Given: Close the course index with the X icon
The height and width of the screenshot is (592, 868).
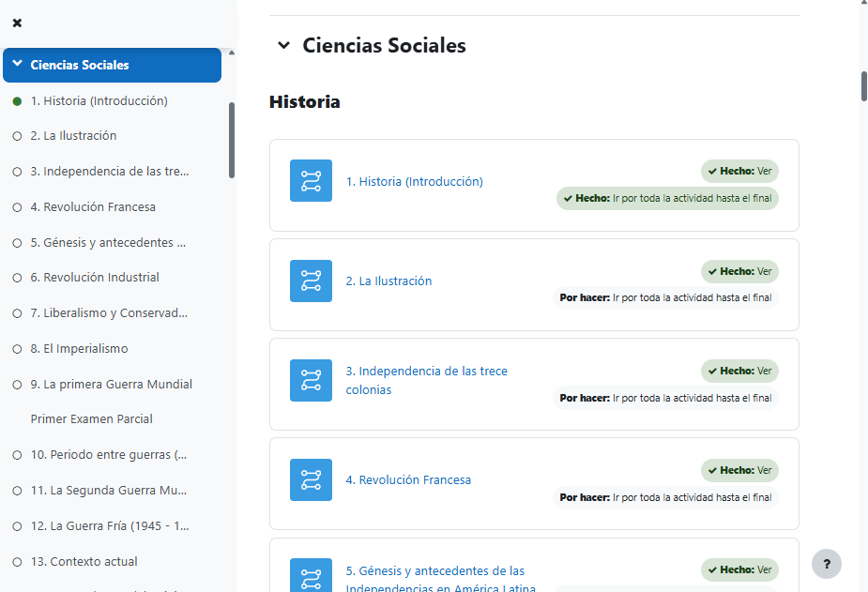Looking at the screenshot, I should 16,24.
